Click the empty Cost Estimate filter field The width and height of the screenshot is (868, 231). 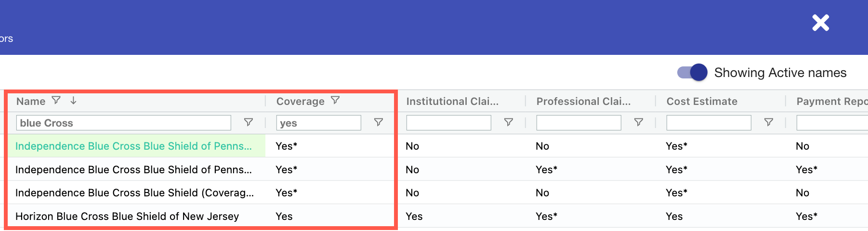(709, 123)
